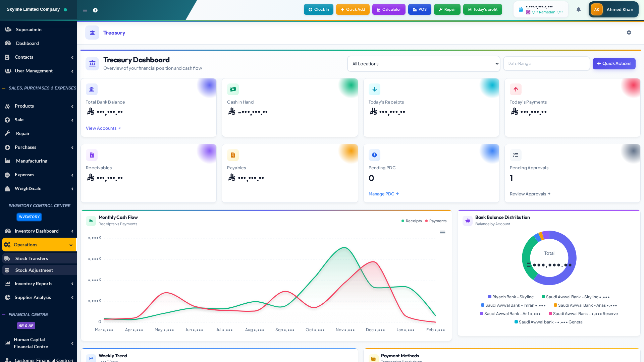Select the Stock Transfers sidebar icon
The width and height of the screenshot is (644, 362).
click(x=7, y=258)
